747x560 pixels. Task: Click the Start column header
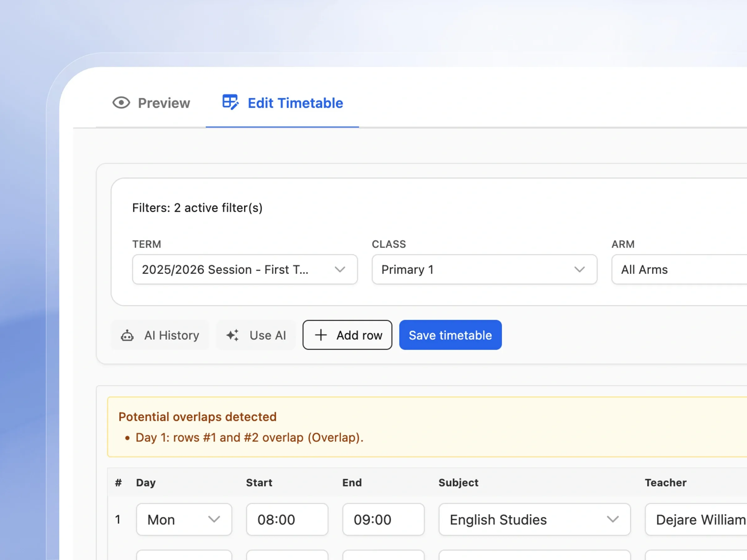pos(259,483)
